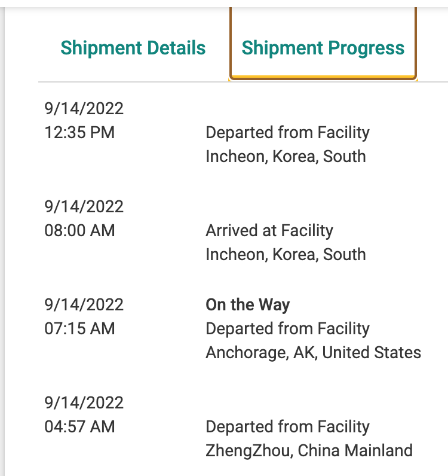
Task: Click the date above 07:15 AM
Action: click(84, 304)
